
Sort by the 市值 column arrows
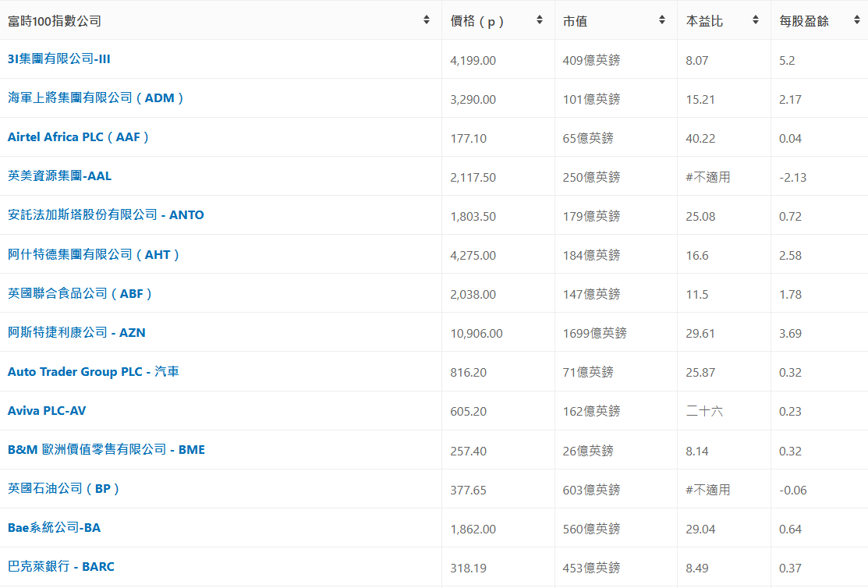point(661,20)
